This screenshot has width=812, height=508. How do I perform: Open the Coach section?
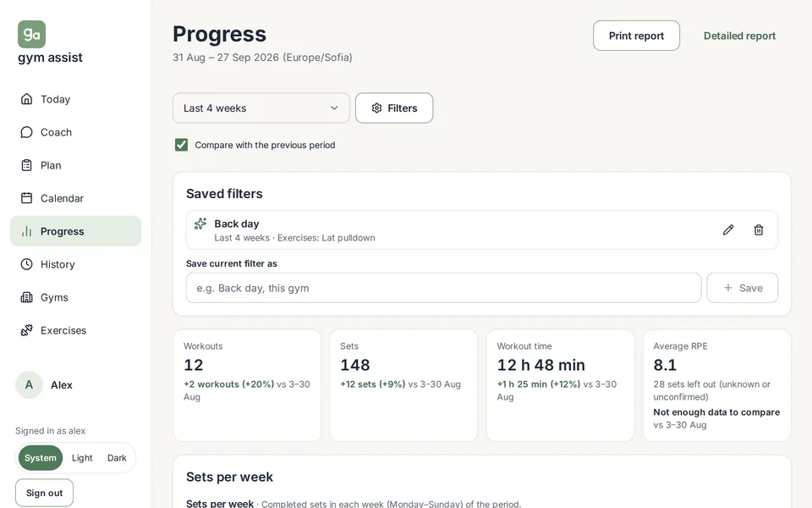pyautogui.click(x=75, y=132)
